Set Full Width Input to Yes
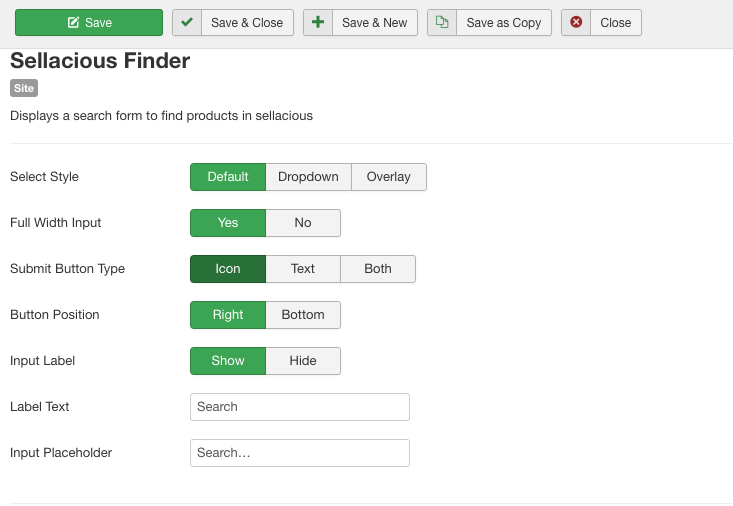733x506 pixels. [x=228, y=223]
